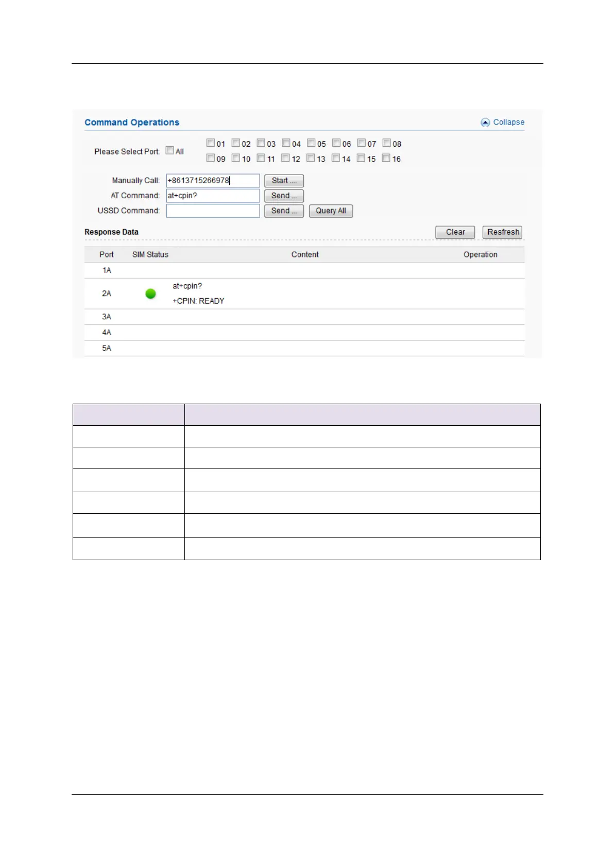Click the Query All button
Screen dimensions: 615x868
point(331,211)
